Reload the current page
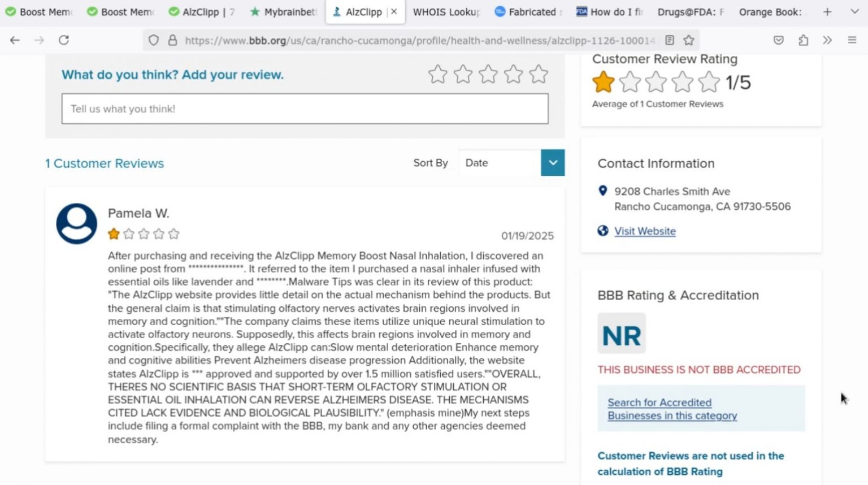 (64, 40)
